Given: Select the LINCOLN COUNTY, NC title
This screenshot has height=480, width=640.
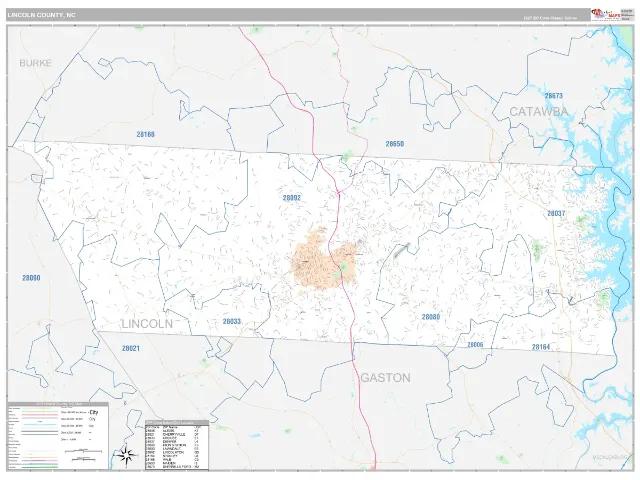Looking at the screenshot, I should coord(41,15).
